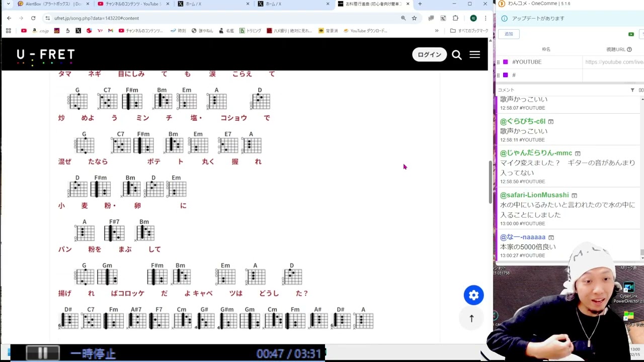Go back in the browser
The width and height of the screenshot is (644, 362).
9,18
